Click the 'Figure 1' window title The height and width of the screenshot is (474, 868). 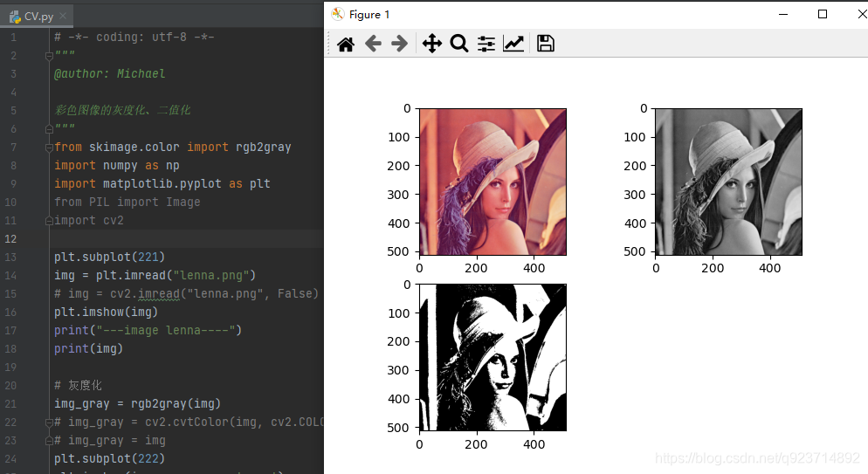pyautogui.click(x=369, y=15)
